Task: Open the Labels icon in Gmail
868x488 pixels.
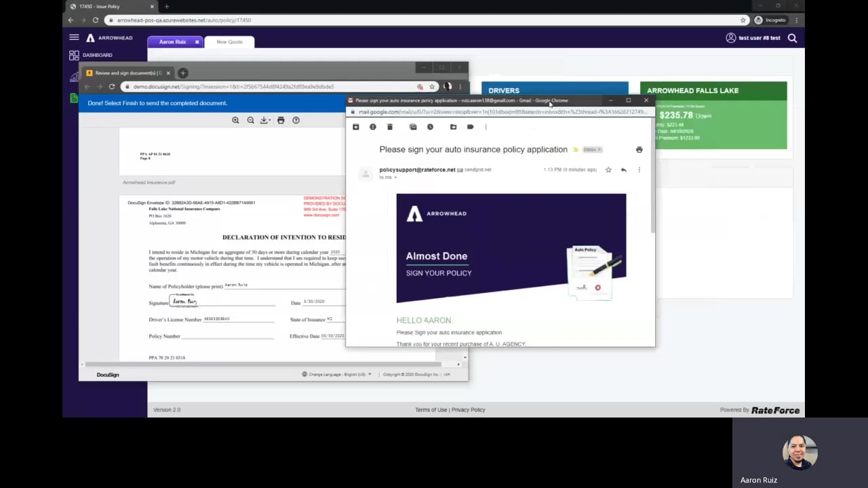Action: [x=470, y=127]
